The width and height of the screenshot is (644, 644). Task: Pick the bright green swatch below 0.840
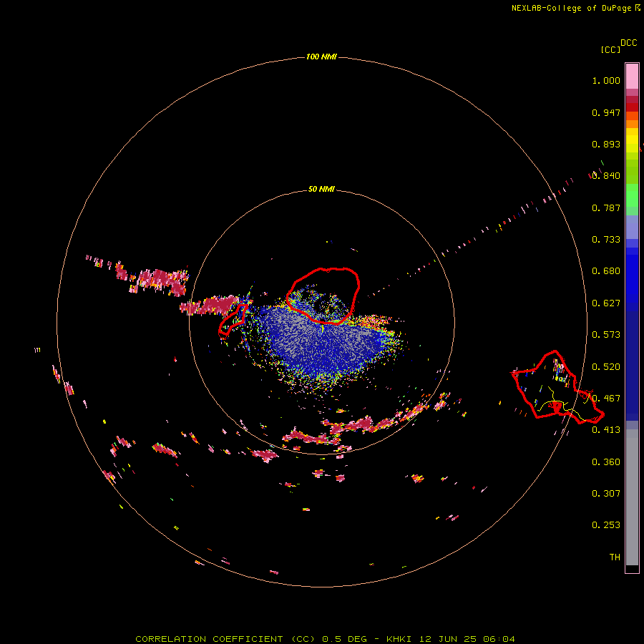tap(632, 195)
